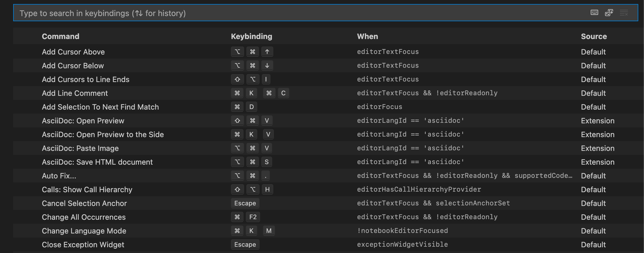644x253 pixels.
Task: Click Extension source for AsciiDoc: Paste Image
Action: (598, 148)
